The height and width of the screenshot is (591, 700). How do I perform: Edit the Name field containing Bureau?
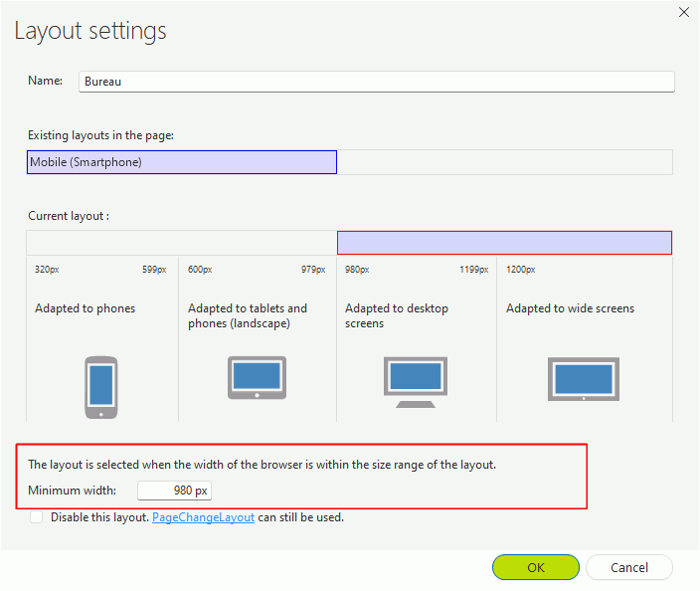(377, 82)
